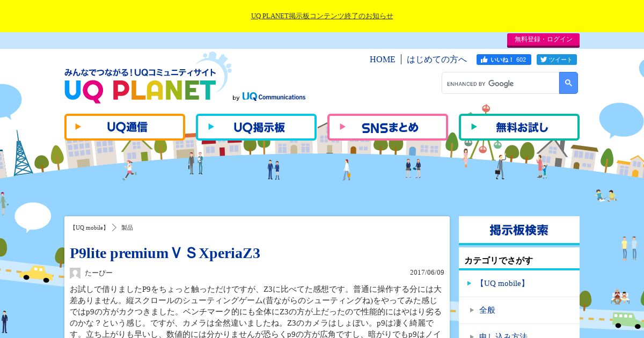Click the magnifier search button

coord(568,83)
